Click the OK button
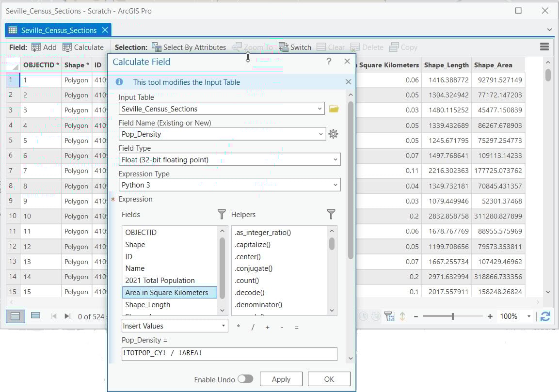Screen dimensions: 559x392 329,379
